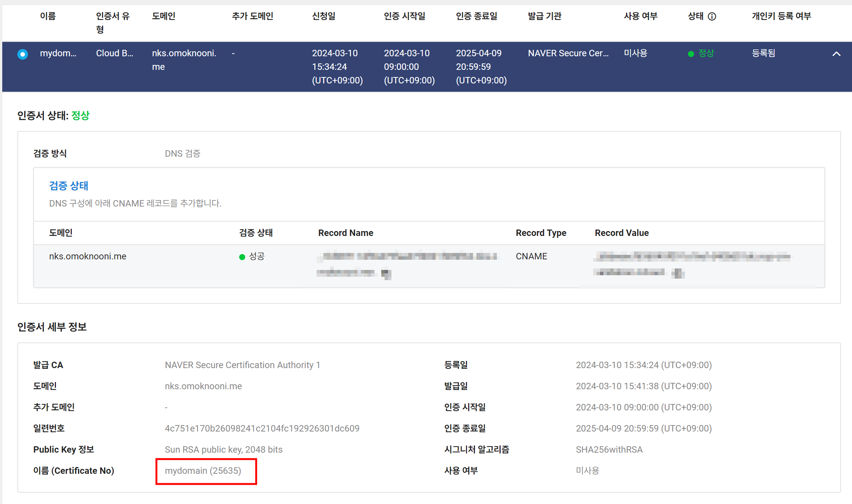Click the NAVER Secure Cer... issuer cell
The width and height of the screenshot is (852, 504).
pos(568,53)
